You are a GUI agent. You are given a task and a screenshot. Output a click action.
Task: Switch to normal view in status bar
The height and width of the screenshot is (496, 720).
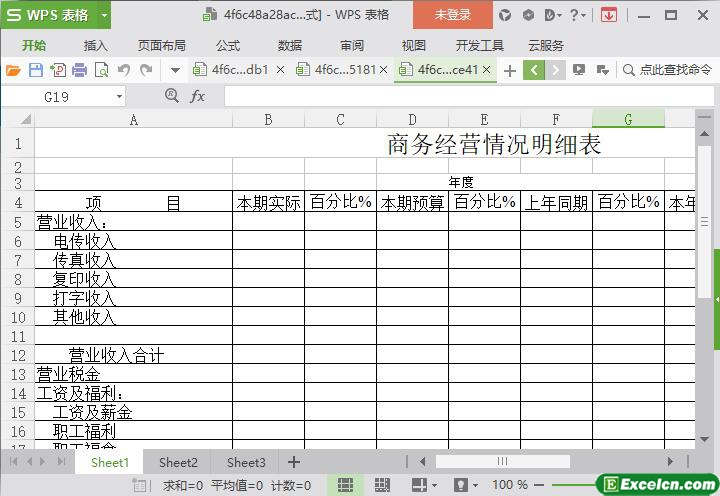[345, 485]
